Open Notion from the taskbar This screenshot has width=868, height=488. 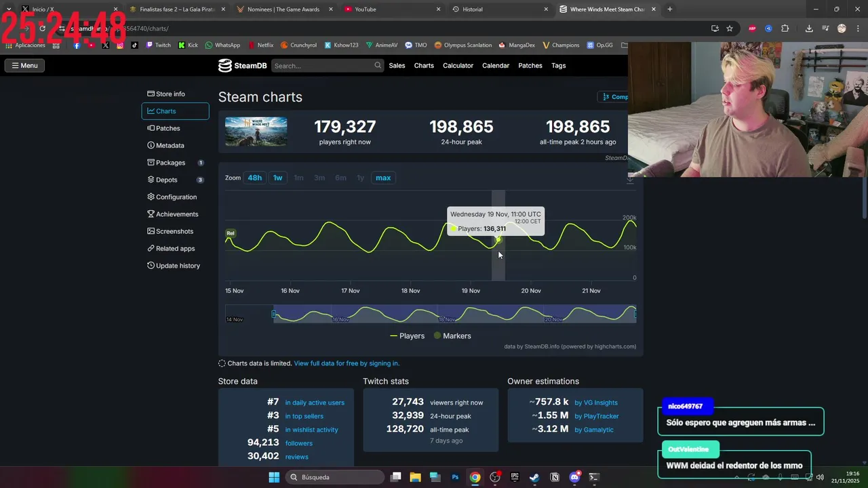[555, 477]
